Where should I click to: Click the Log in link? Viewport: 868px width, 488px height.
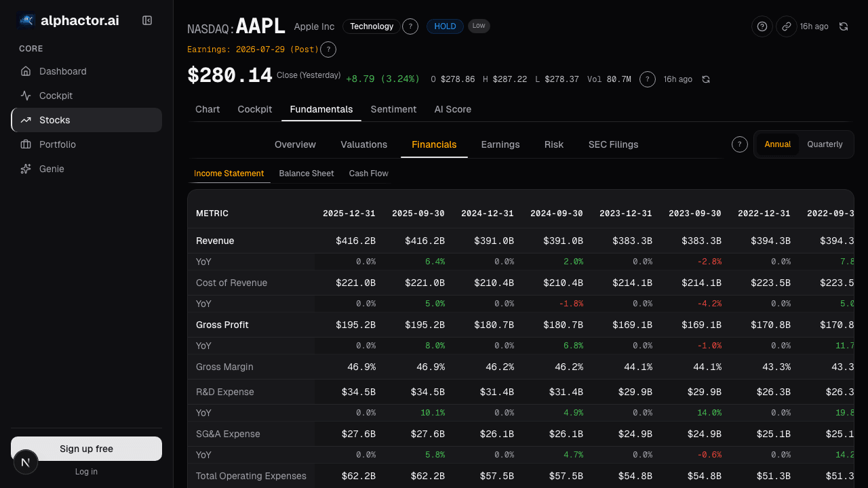[86, 472]
